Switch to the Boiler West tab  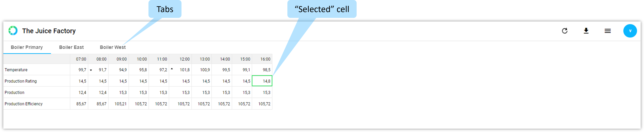113,47
